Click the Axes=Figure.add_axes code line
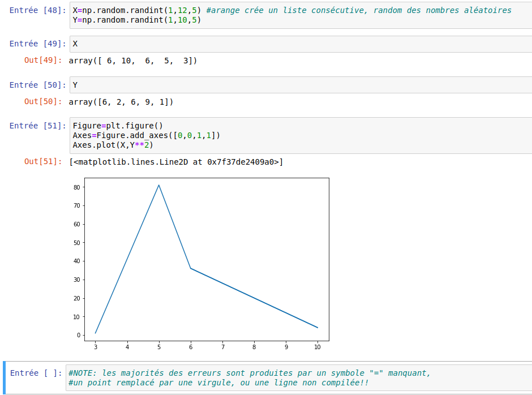 (146, 135)
